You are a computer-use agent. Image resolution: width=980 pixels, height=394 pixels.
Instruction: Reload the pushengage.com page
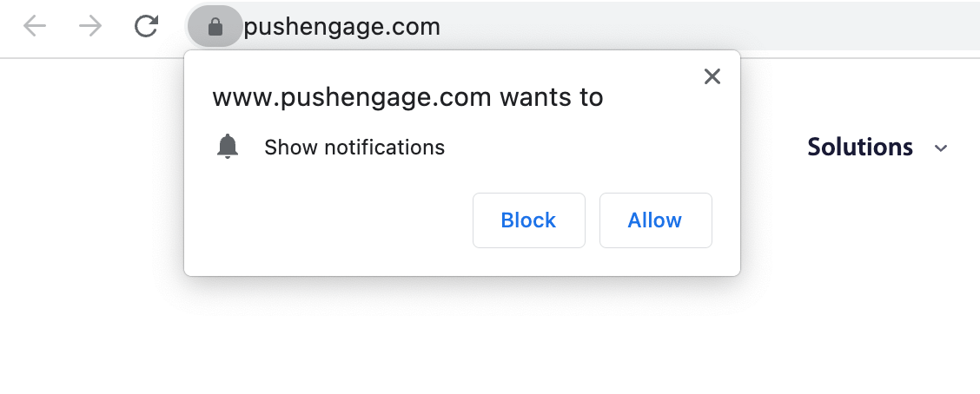point(146,27)
